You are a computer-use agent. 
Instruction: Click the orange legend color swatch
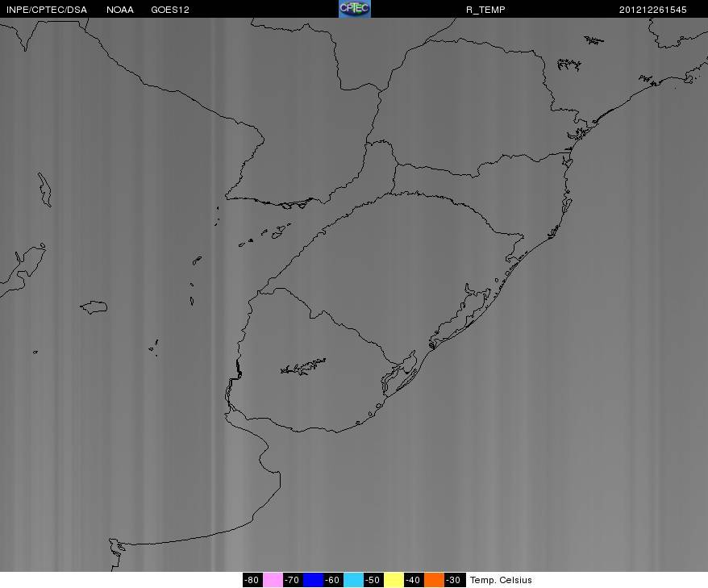click(434, 580)
